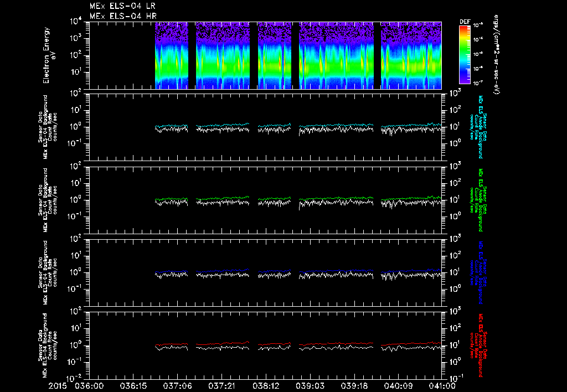Click the "MEx ELS-04 HR" title text

[x=123, y=16]
